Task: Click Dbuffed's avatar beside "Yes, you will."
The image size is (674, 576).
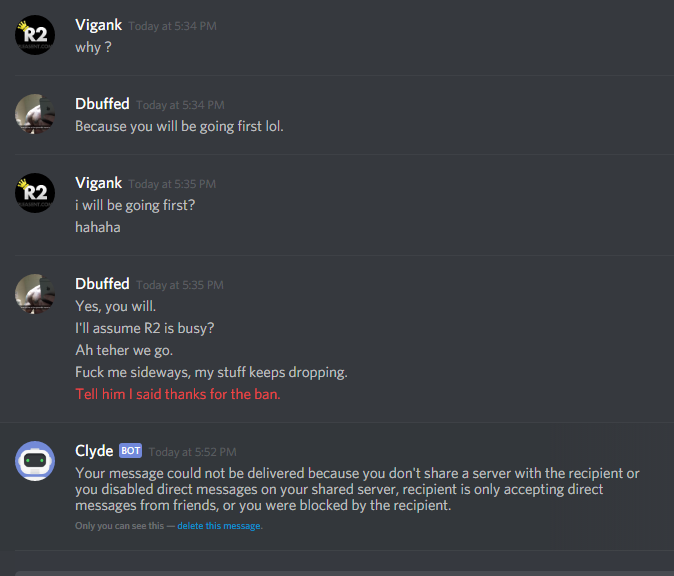Action: point(35,294)
